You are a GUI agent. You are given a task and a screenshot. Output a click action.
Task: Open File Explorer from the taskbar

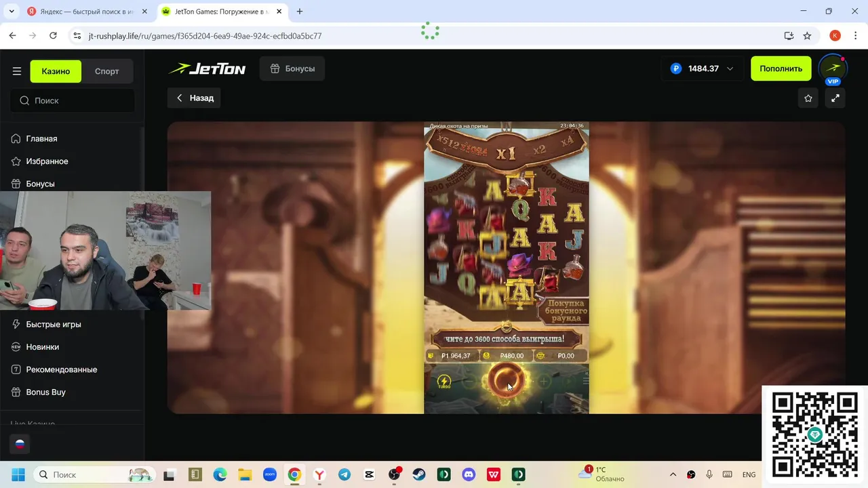(x=244, y=474)
